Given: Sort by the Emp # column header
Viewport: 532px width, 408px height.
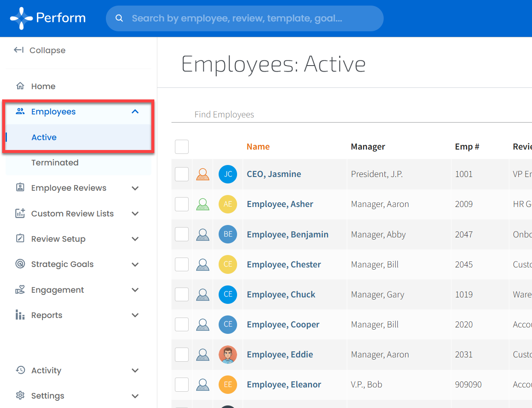Looking at the screenshot, I should point(467,147).
